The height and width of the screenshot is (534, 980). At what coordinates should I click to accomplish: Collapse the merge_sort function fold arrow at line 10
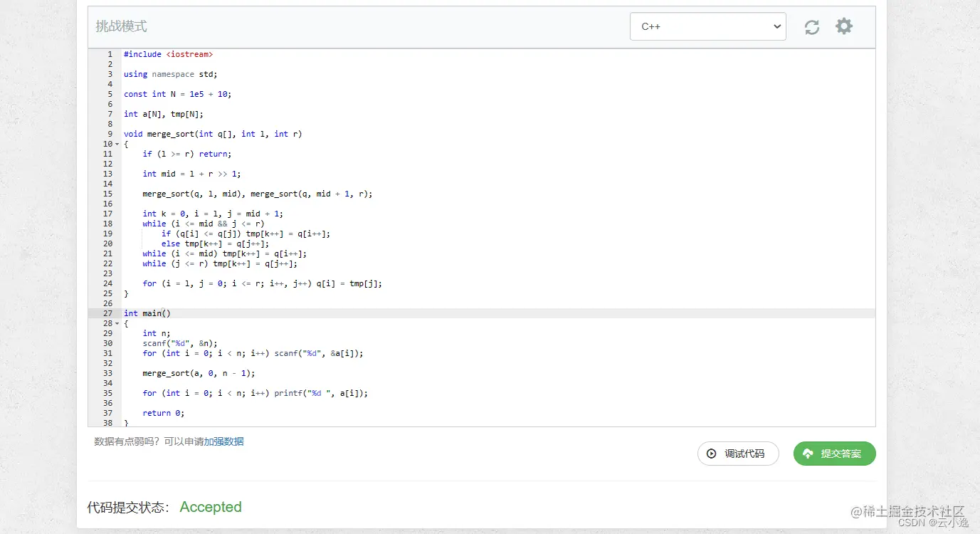(x=117, y=144)
